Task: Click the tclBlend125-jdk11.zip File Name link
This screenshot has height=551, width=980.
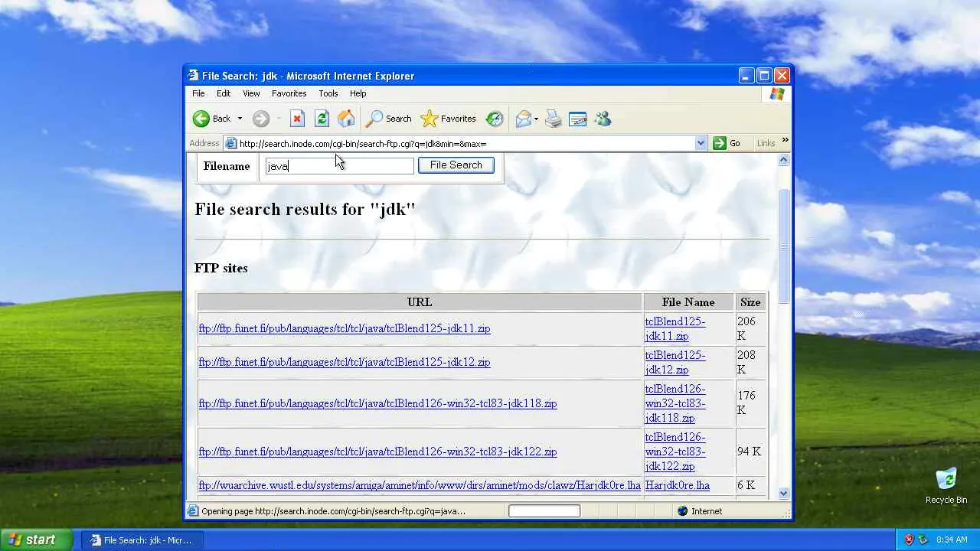Action: point(675,328)
